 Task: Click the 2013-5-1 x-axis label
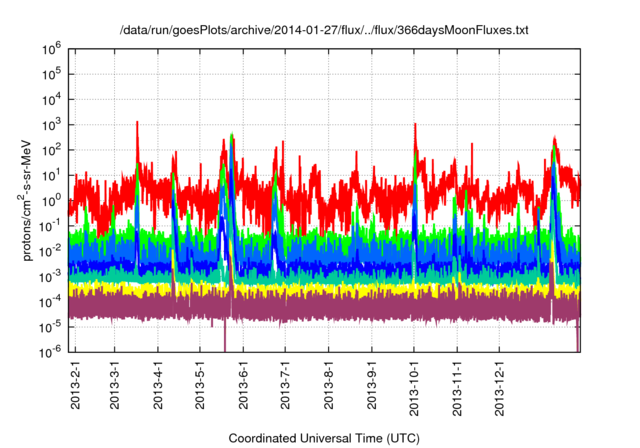(200, 385)
